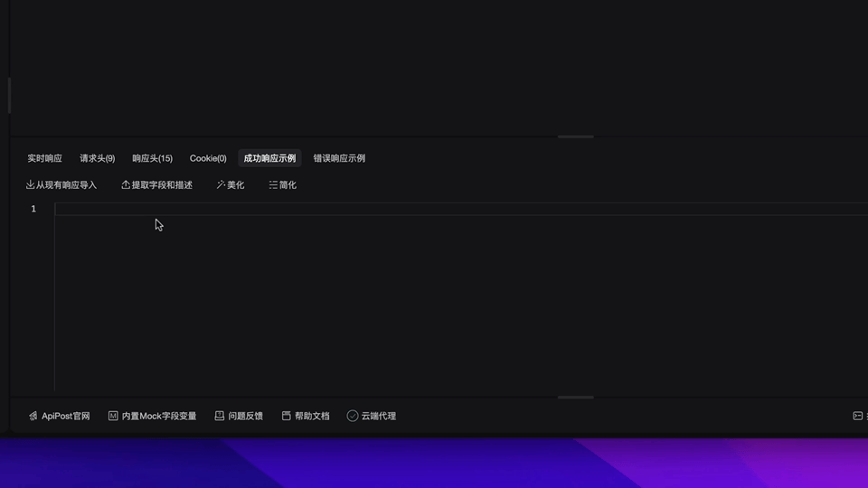
Task: Open the ApiPost官网 link
Action: pyautogui.click(x=65, y=416)
